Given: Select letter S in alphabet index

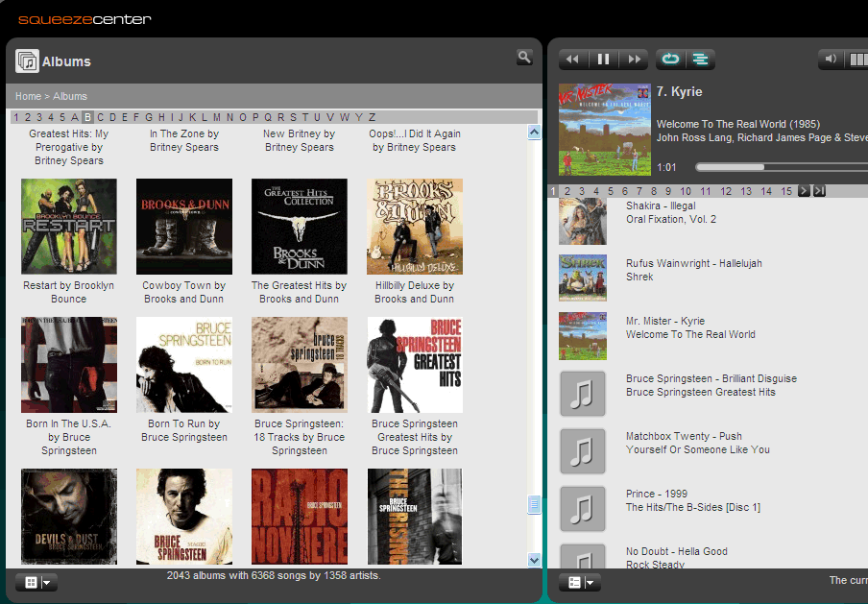Looking at the screenshot, I should pyautogui.click(x=293, y=117).
